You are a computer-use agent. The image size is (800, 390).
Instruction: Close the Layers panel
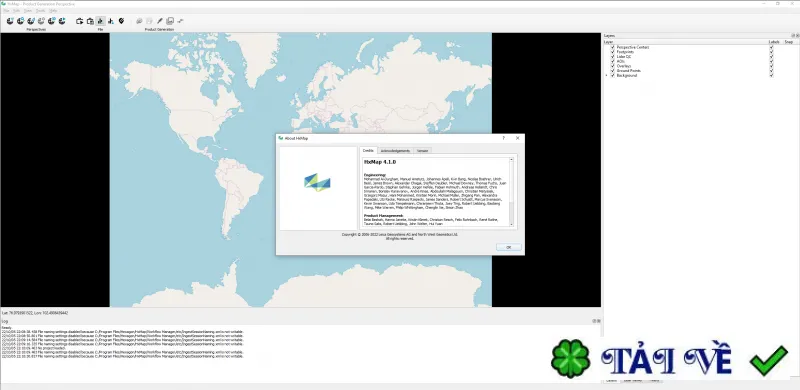[x=796, y=36]
